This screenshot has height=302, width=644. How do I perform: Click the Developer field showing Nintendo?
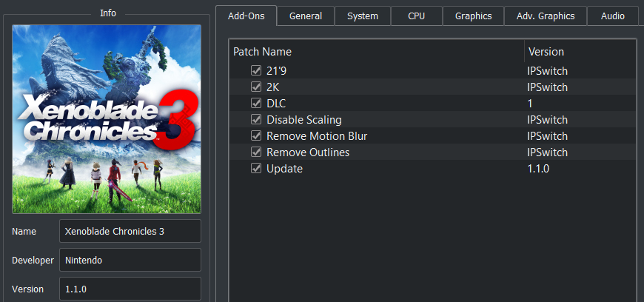coord(130,260)
